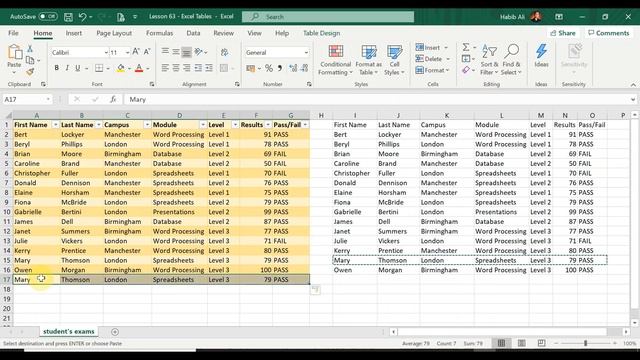Image resolution: width=640 pixels, height=360 pixels.
Task: Click the Font Color red swatch
Action: pos(139,68)
